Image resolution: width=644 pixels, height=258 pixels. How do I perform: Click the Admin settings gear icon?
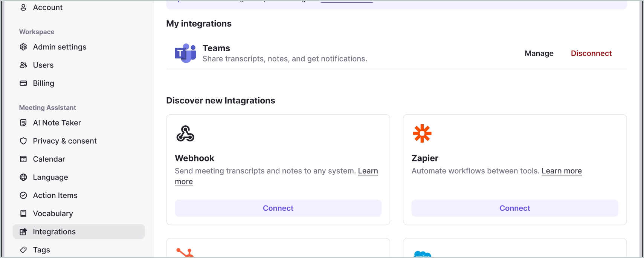[23, 47]
